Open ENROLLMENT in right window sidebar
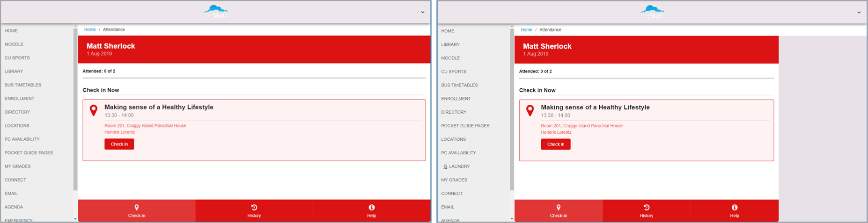Viewport: 868px width, 223px height. 456,99
